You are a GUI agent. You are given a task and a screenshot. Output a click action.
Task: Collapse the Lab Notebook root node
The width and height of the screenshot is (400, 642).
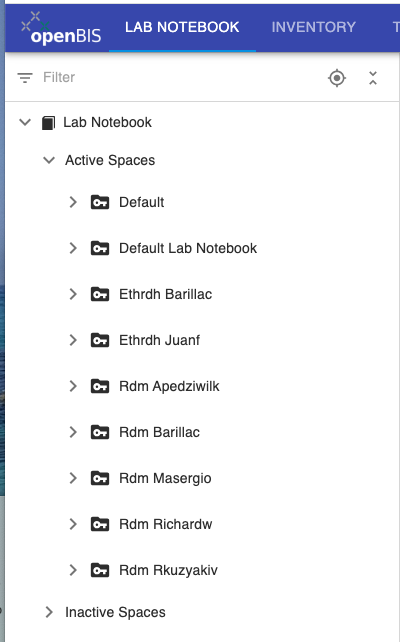tap(25, 122)
